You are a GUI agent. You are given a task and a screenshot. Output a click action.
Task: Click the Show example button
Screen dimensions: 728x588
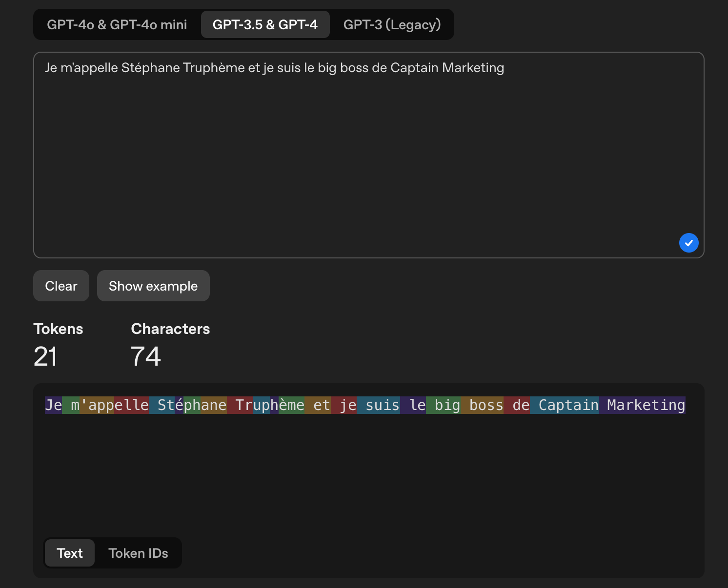tap(153, 286)
